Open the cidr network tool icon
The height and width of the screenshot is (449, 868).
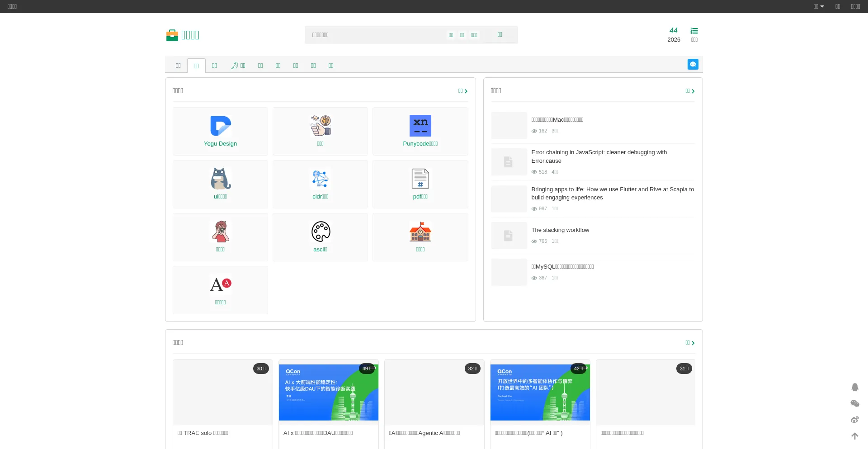click(320, 179)
